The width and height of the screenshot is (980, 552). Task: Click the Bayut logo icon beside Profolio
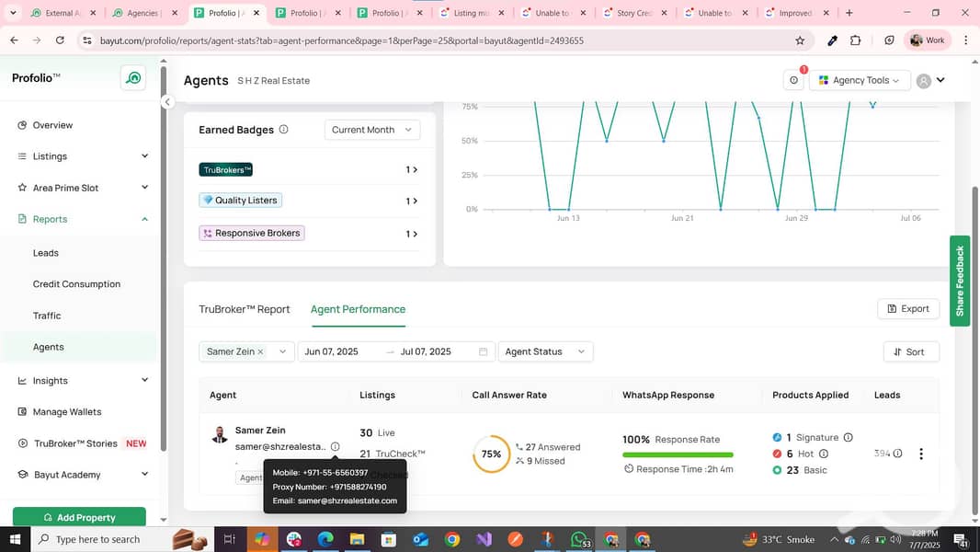click(x=133, y=78)
